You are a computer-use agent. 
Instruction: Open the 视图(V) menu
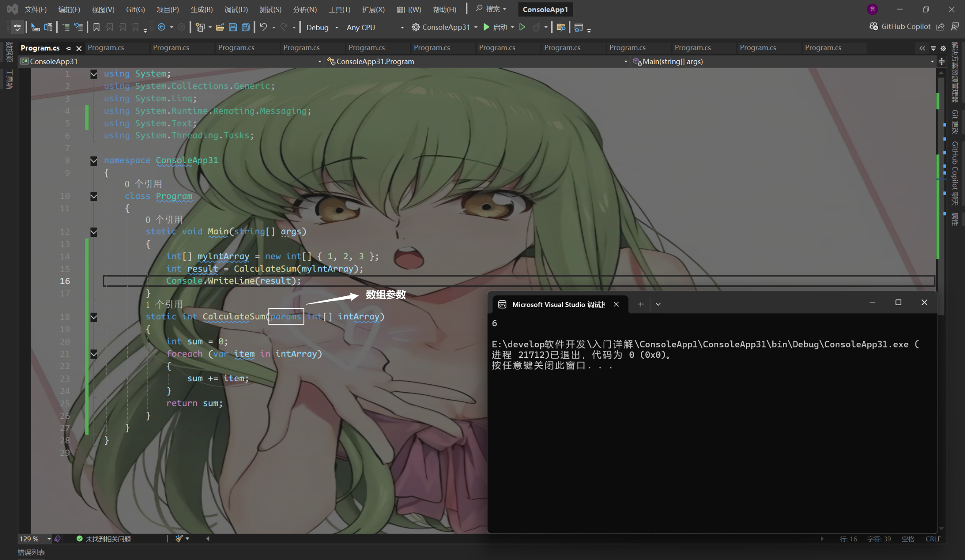(103, 9)
